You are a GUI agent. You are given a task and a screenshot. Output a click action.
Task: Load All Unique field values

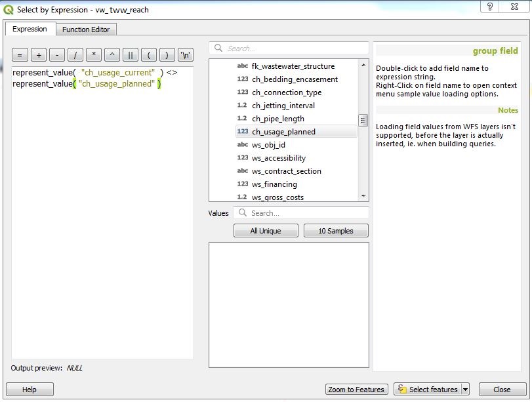266,231
